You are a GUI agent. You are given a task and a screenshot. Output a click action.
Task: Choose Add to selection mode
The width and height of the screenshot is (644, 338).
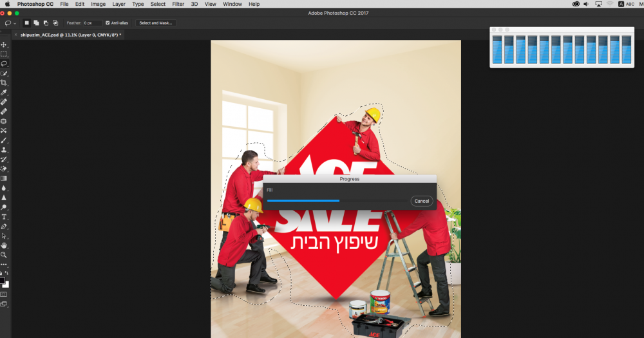coord(36,23)
